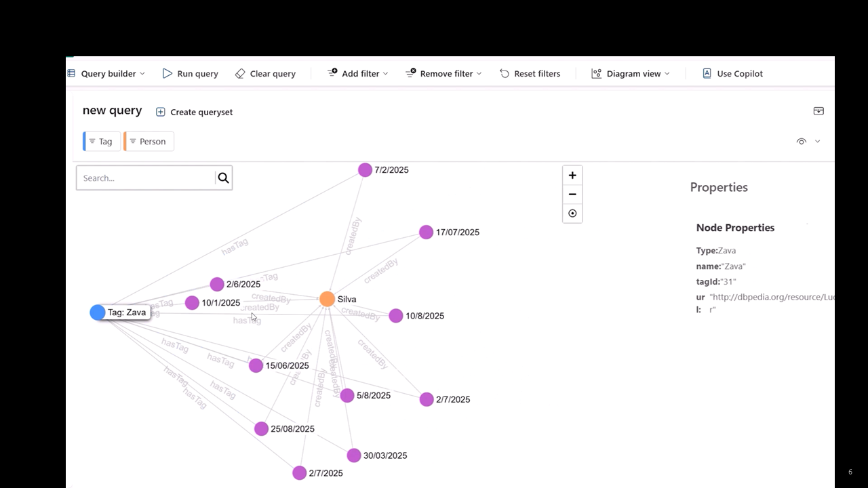Click the Reset filters button
The height and width of the screenshot is (488, 868).
click(530, 73)
